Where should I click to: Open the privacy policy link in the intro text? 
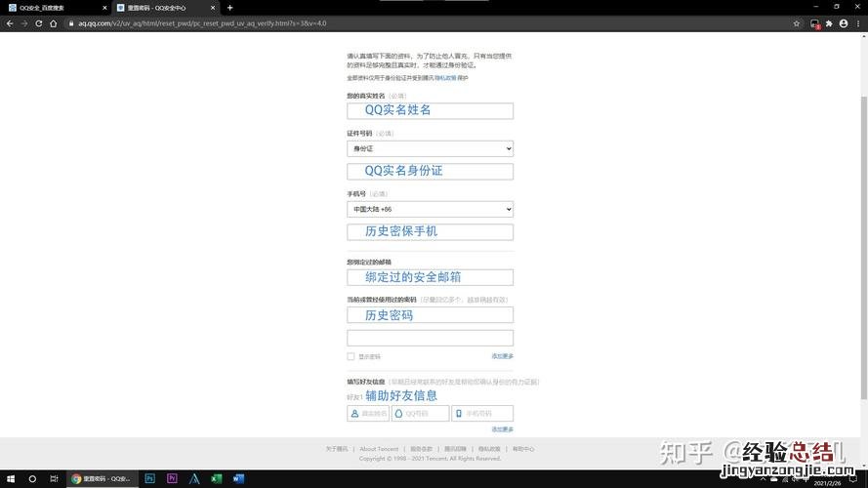click(445, 78)
